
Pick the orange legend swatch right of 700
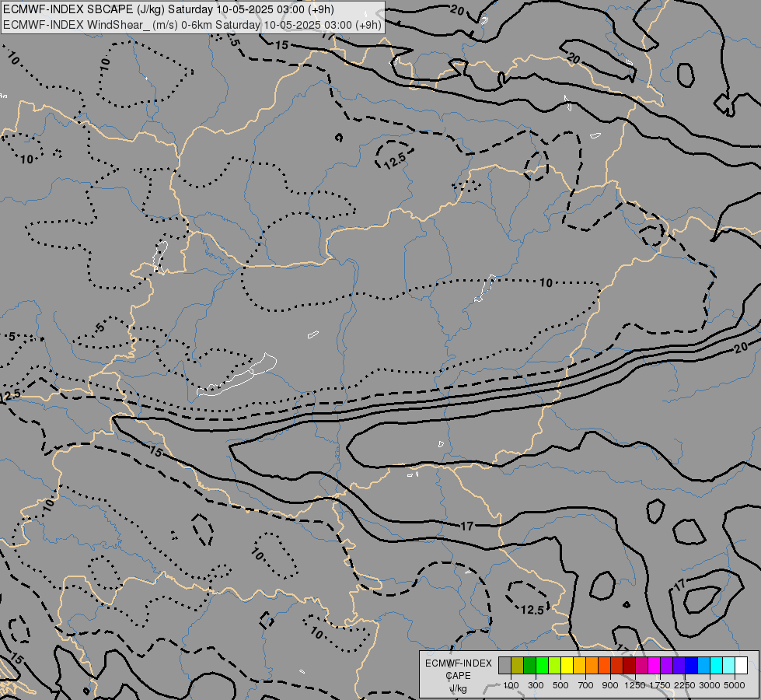[x=592, y=665]
